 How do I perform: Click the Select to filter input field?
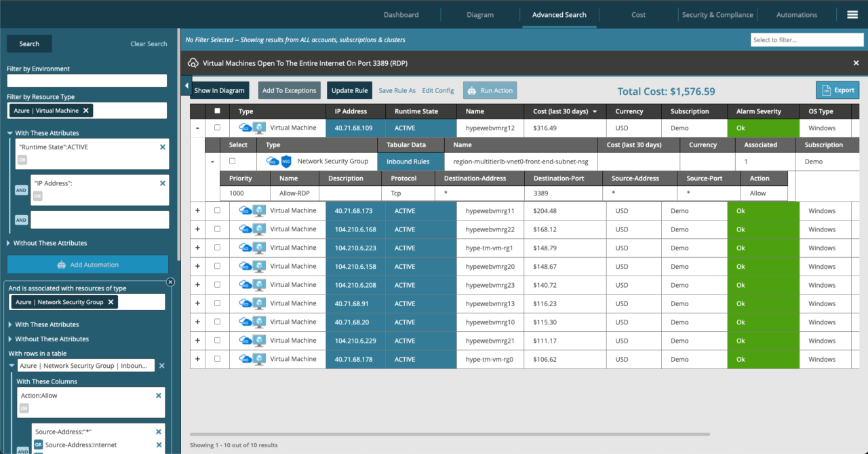pos(806,39)
